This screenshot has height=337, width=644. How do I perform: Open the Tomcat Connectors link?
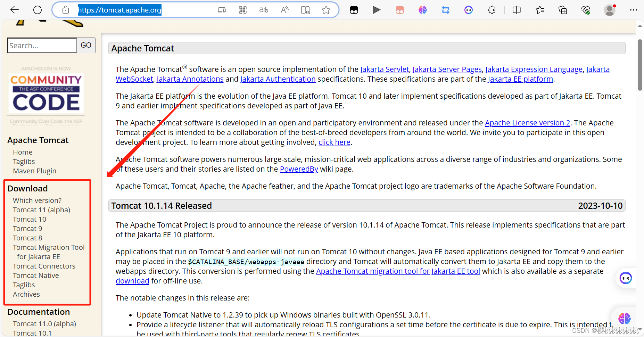pos(44,266)
